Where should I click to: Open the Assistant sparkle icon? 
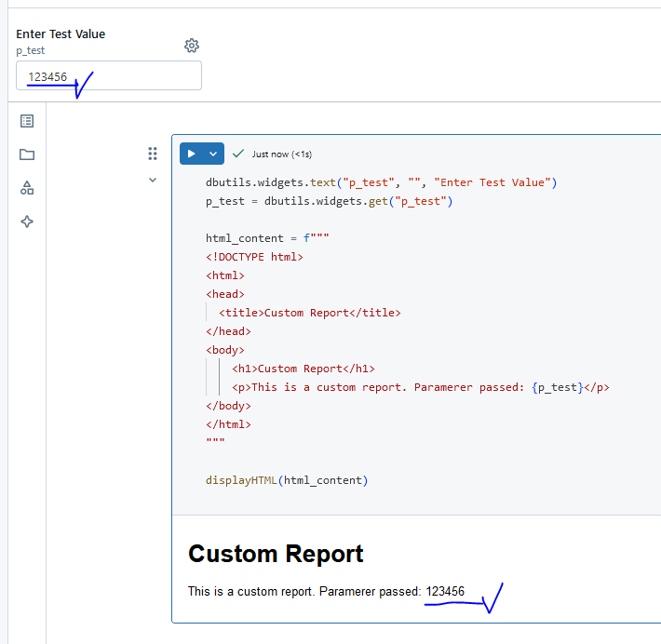27,221
